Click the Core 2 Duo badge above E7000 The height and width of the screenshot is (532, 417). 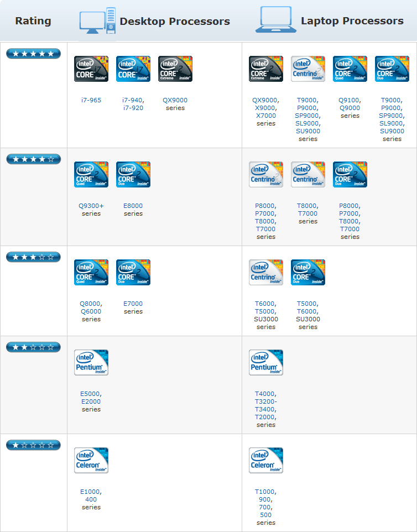coord(133,273)
